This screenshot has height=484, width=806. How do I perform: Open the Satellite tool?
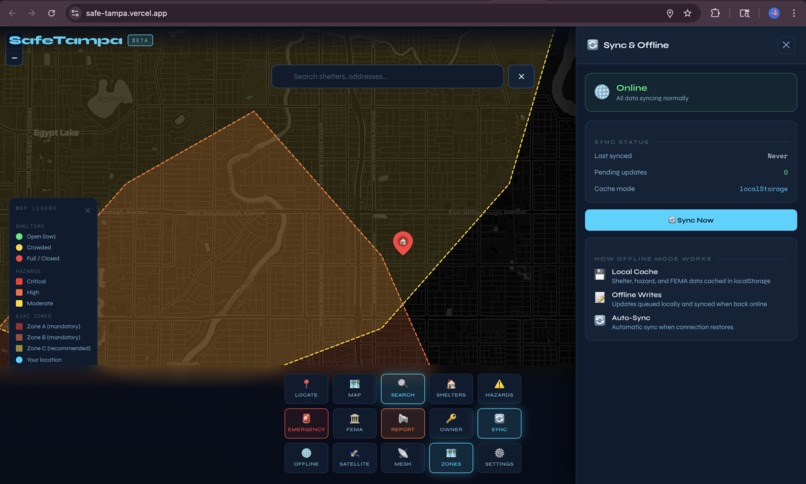(x=355, y=457)
